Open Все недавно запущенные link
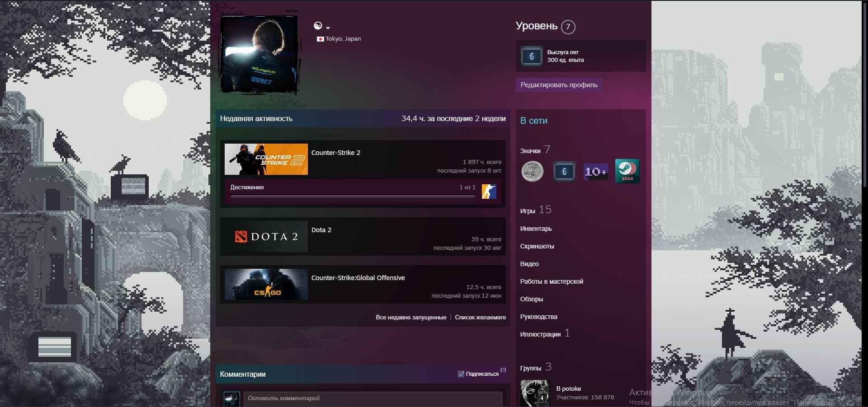 point(411,318)
